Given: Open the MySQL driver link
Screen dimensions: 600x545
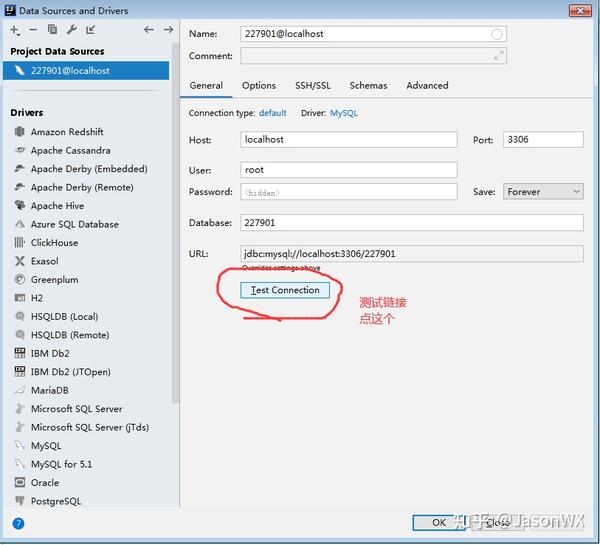Looking at the screenshot, I should pos(344,113).
